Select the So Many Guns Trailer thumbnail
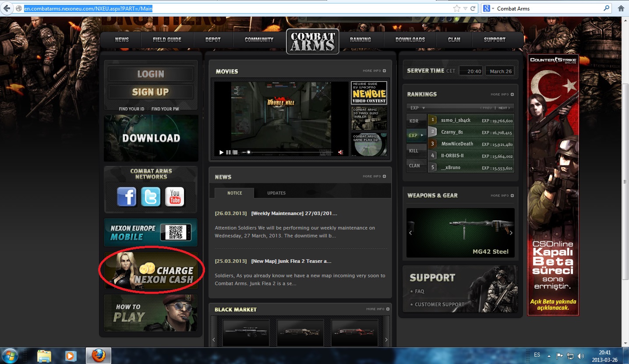This screenshot has height=364, width=629. (x=369, y=119)
